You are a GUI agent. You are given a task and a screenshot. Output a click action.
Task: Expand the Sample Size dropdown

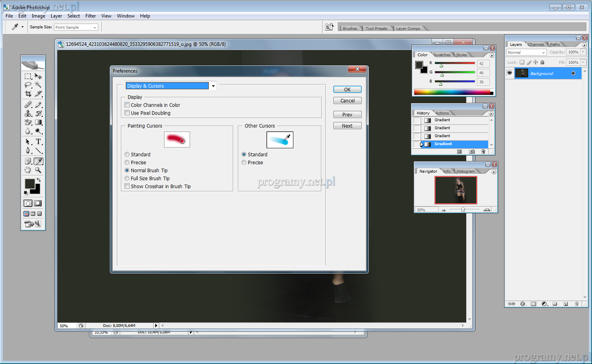point(95,28)
